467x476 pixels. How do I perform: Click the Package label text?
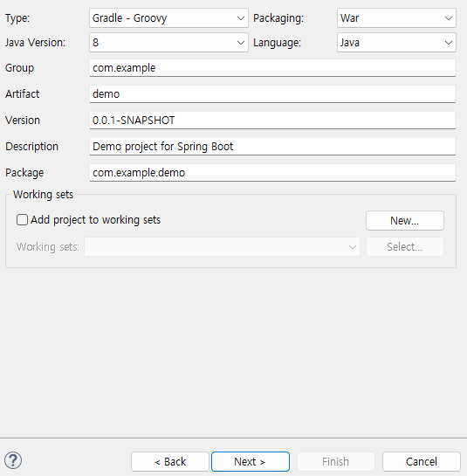click(24, 173)
